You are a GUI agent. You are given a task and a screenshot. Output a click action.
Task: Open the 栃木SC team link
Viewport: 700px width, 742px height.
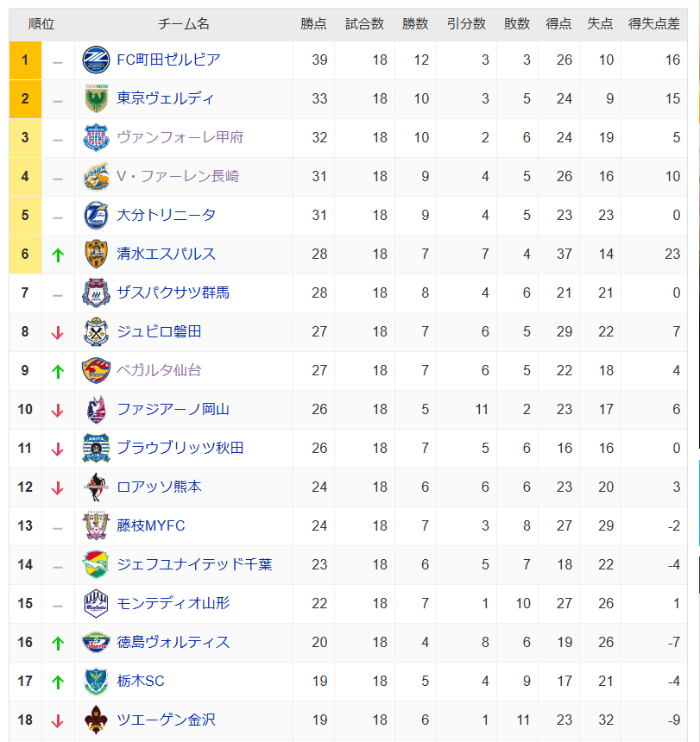click(141, 681)
